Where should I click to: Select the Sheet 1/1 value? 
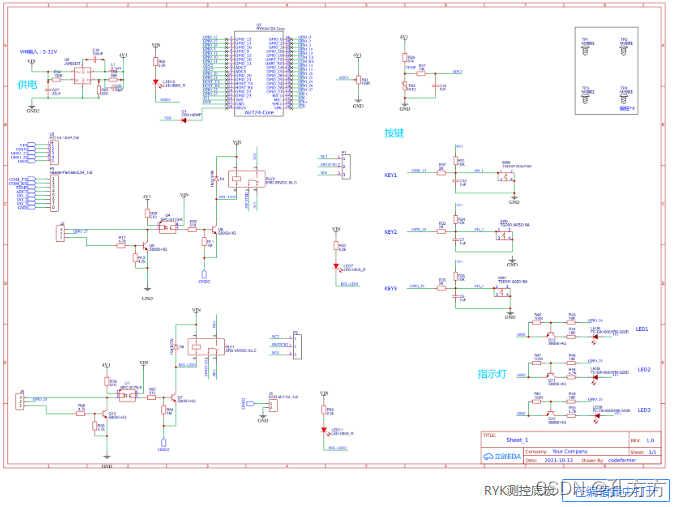tap(652, 452)
